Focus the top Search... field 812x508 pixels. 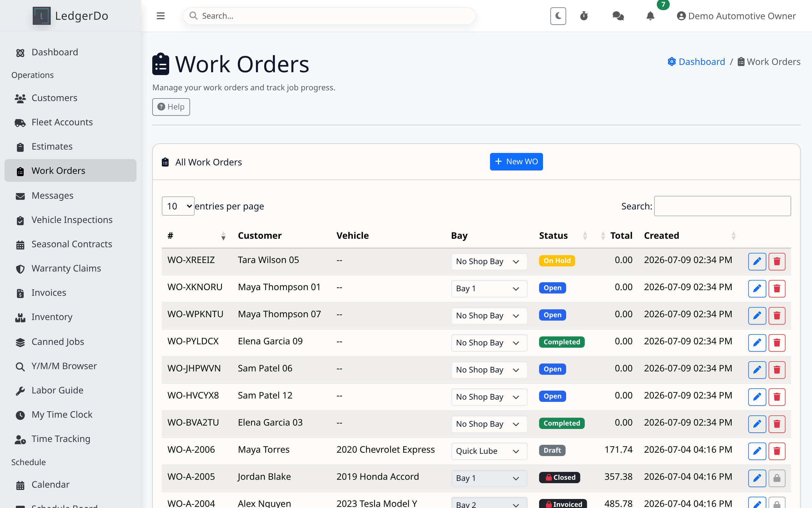(x=329, y=16)
